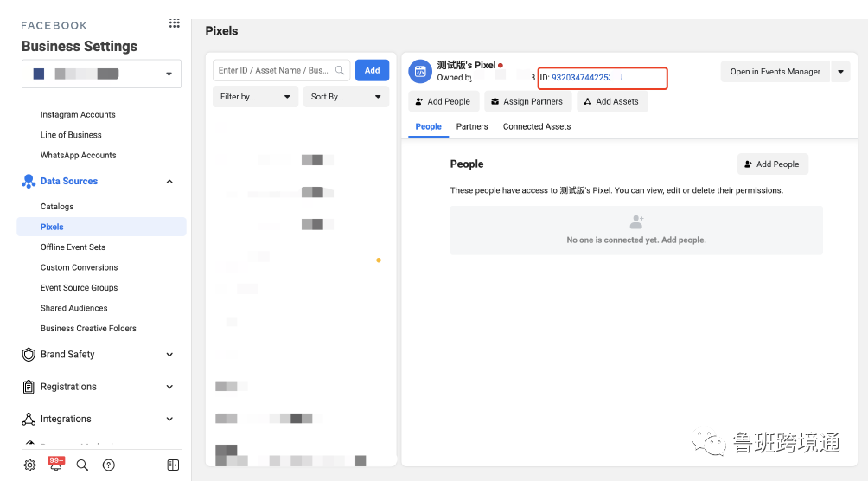Switch to the People tab
The width and height of the screenshot is (868, 481).
pyautogui.click(x=429, y=126)
